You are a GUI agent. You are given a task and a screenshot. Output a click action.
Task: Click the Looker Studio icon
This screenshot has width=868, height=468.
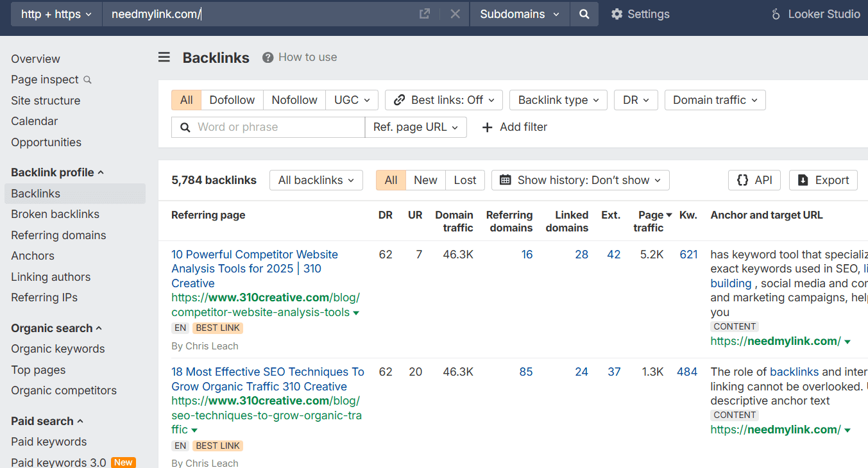coord(775,13)
